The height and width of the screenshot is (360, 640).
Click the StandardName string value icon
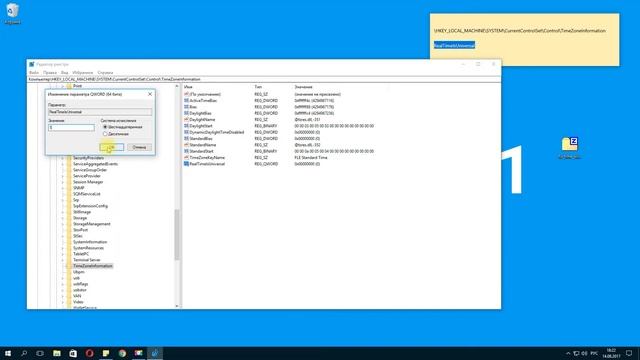click(187, 145)
